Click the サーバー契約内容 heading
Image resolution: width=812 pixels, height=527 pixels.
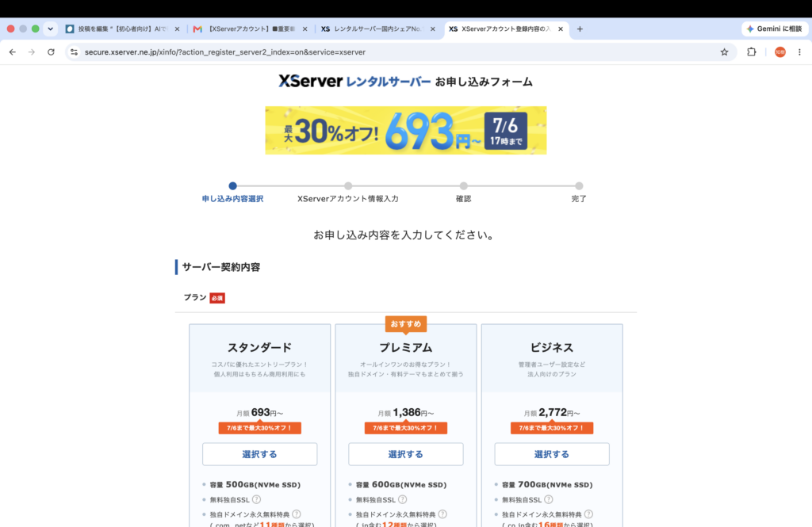pyautogui.click(x=220, y=267)
